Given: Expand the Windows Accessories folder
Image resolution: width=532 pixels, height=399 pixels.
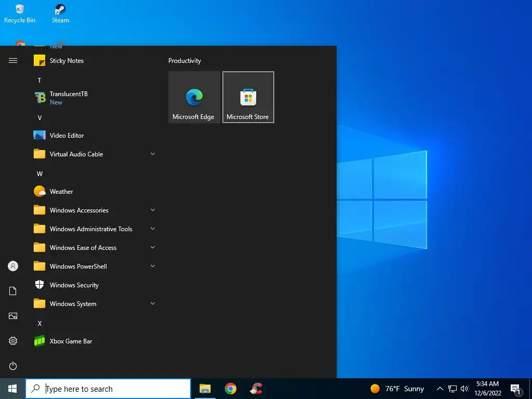Looking at the screenshot, I should (95, 210).
